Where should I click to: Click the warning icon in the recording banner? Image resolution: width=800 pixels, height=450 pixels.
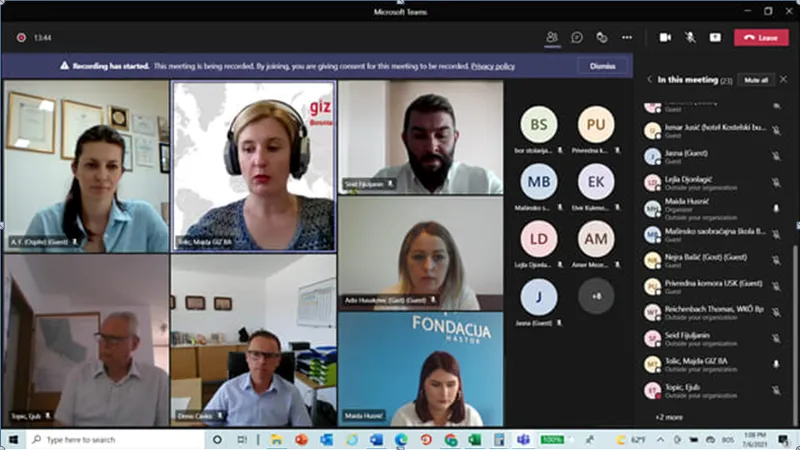[x=64, y=66]
